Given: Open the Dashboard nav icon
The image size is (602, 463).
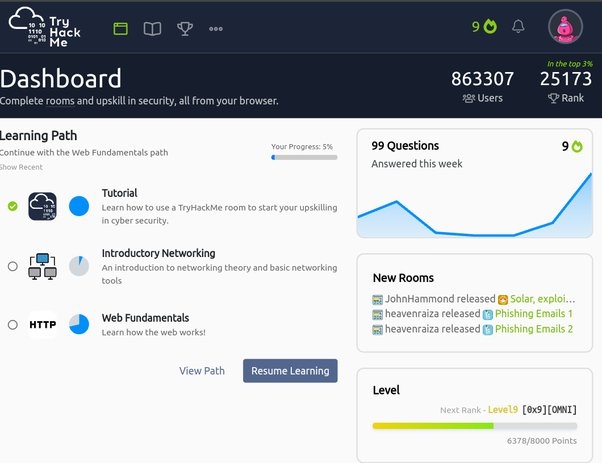Looking at the screenshot, I should (121, 28).
